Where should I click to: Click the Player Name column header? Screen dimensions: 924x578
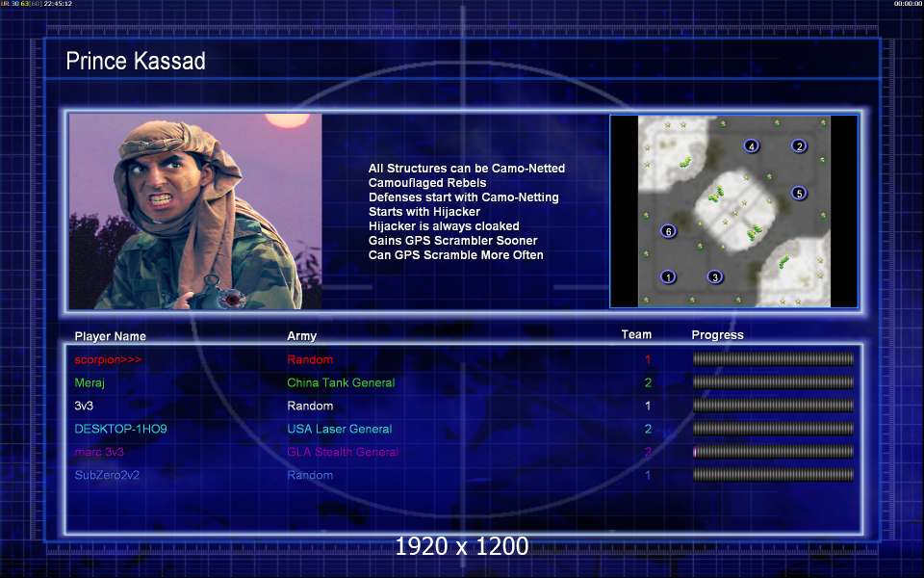click(x=110, y=336)
